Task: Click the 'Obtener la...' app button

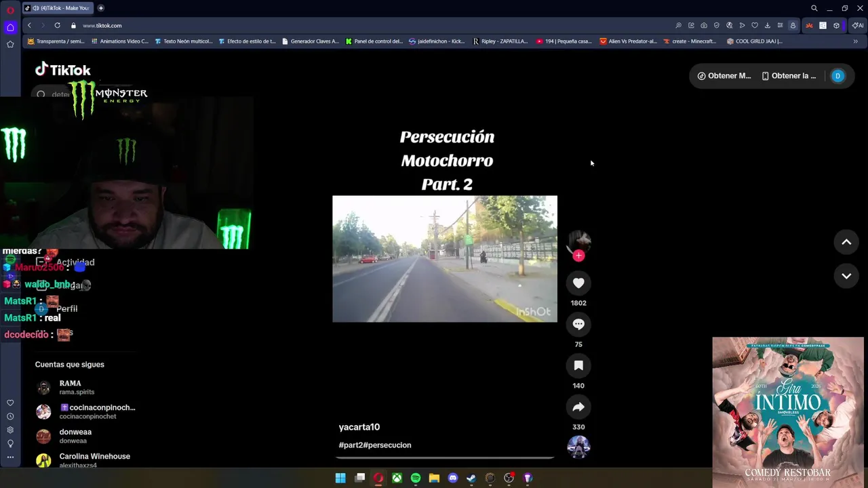Action: (x=789, y=76)
